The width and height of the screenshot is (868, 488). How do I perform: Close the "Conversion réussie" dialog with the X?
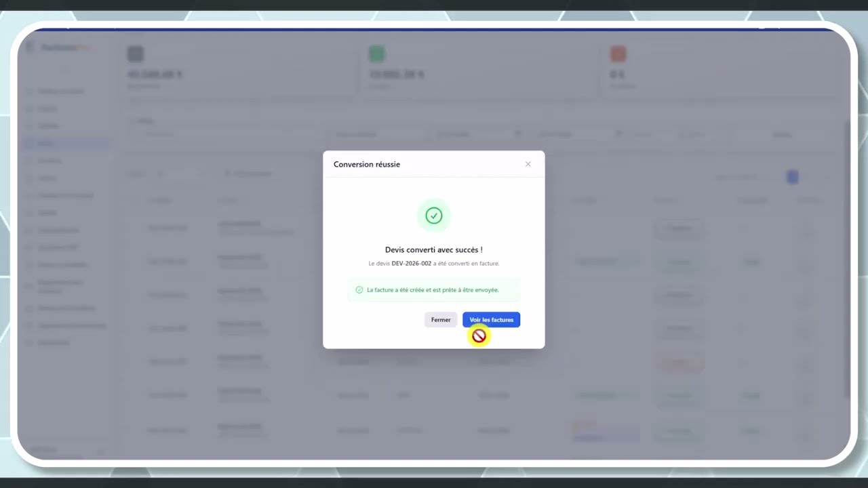[x=528, y=164]
